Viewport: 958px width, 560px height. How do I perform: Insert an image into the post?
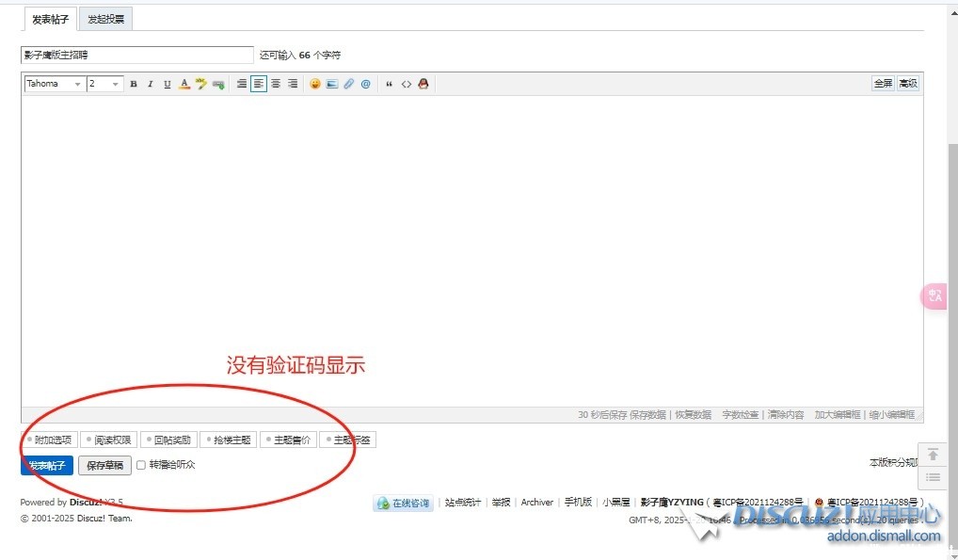click(x=332, y=84)
